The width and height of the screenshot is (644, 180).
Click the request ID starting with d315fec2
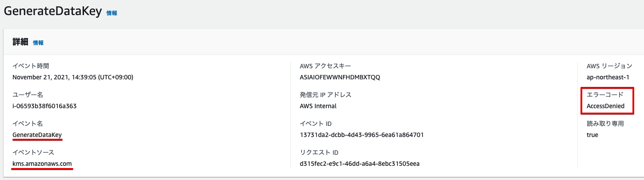[x=360, y=164]
